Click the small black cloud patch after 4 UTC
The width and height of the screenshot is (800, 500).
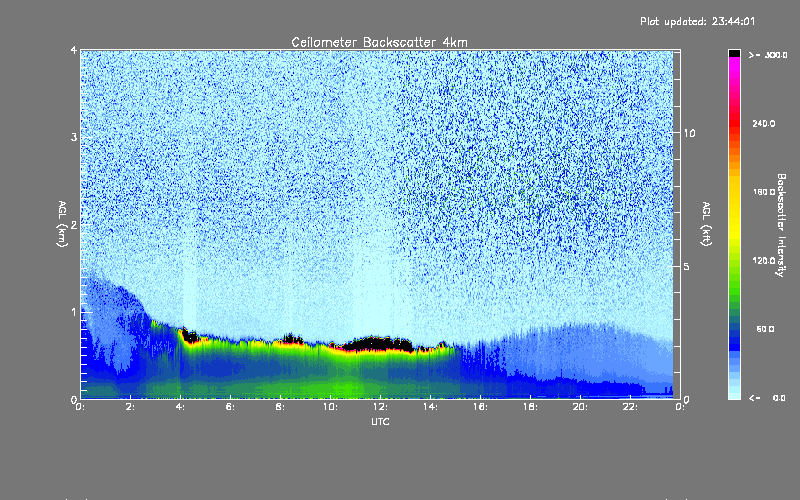coord(190,336)
